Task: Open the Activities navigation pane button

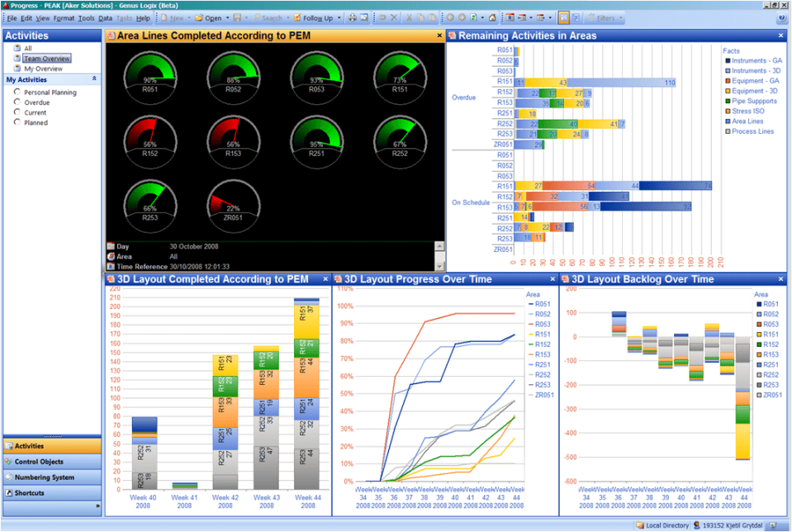Action: point(52,446)
